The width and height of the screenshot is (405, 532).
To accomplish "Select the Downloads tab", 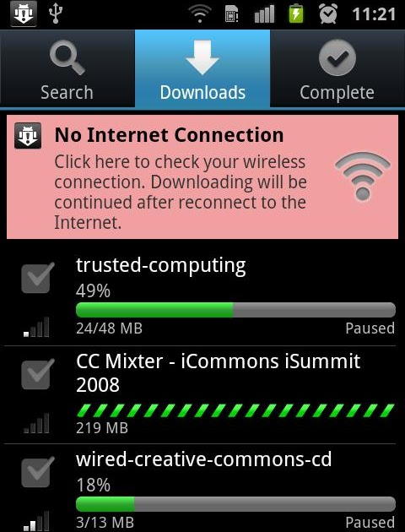I will click(202, 69).
